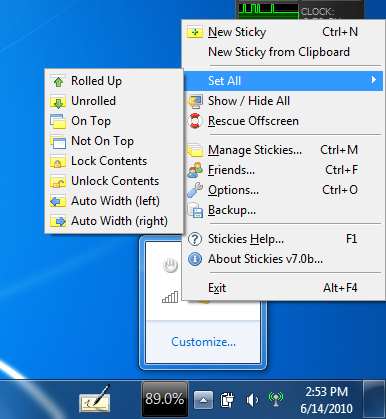Click the Stickies Help question mark icon

(195, 239)
